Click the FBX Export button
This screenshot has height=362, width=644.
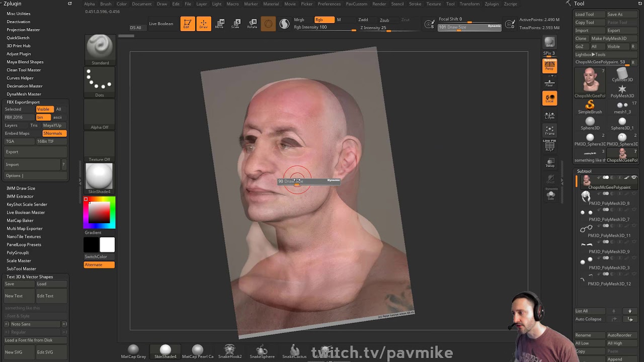pos(35,152)
